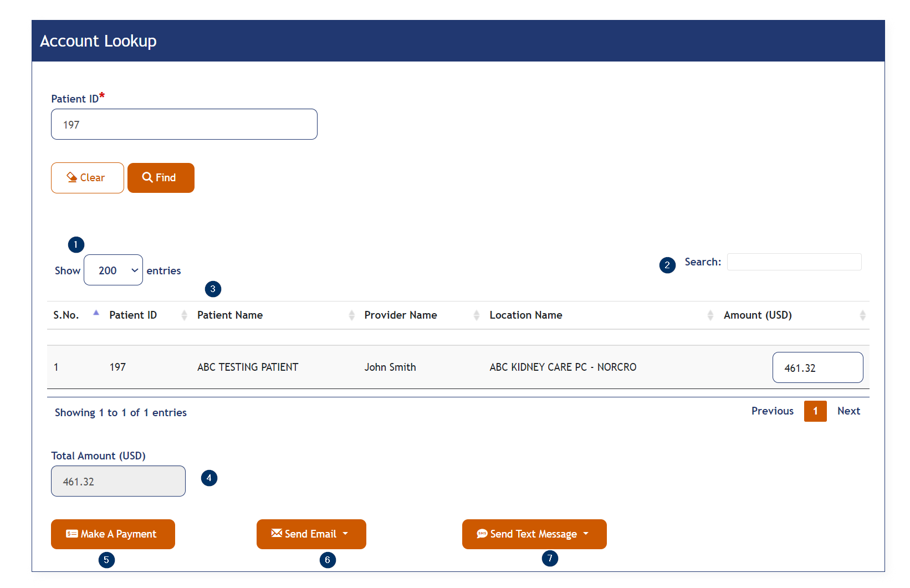
Task: Sort table by Patient Name header
Action: (x=229, y=315)
